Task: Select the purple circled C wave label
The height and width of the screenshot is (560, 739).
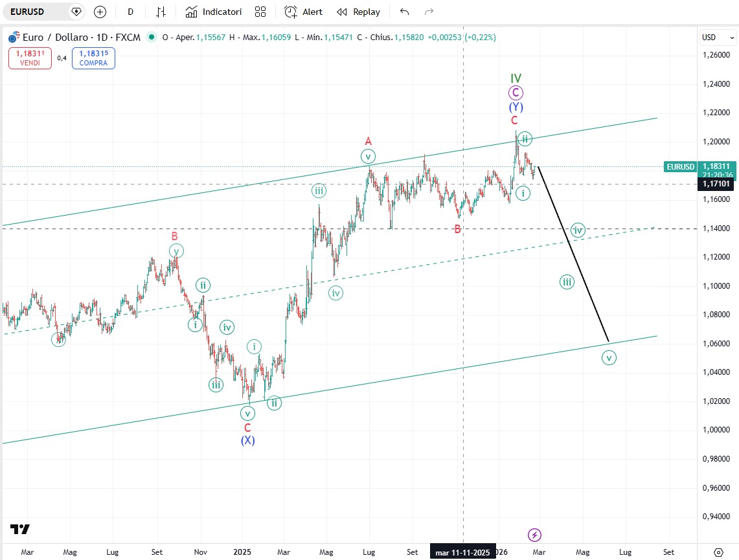Action: click(x=516, y=93)
